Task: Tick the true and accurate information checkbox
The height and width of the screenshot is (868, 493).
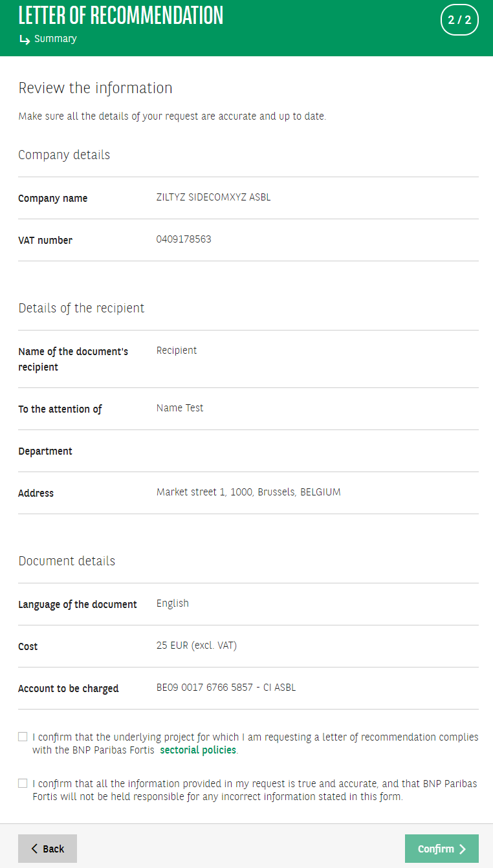Action: click(x=23, y=783)
